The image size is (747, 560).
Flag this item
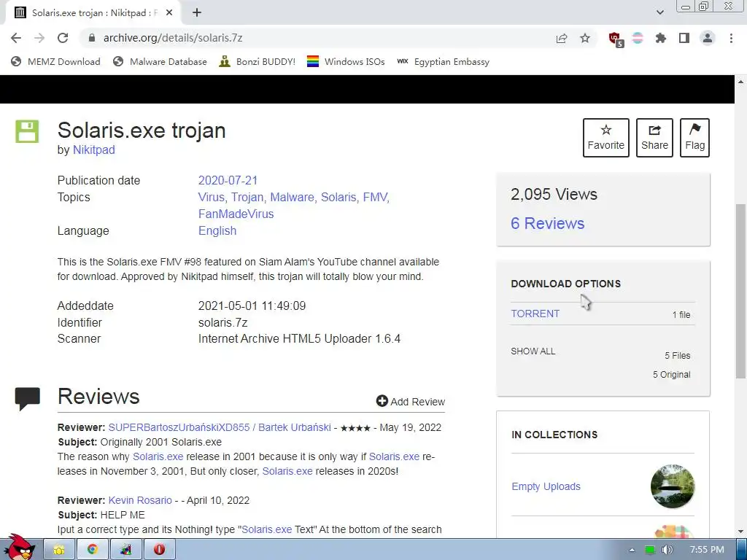(x=694, y=138)
